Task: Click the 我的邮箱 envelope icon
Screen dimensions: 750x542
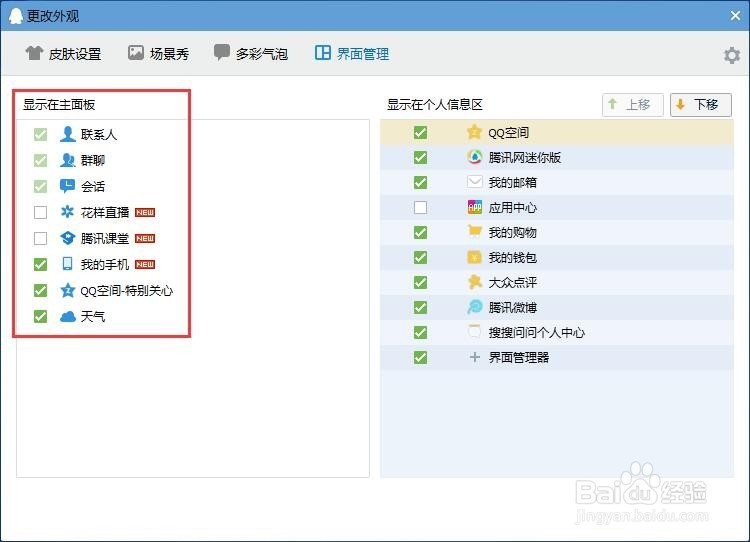Action: pos(474,182)
